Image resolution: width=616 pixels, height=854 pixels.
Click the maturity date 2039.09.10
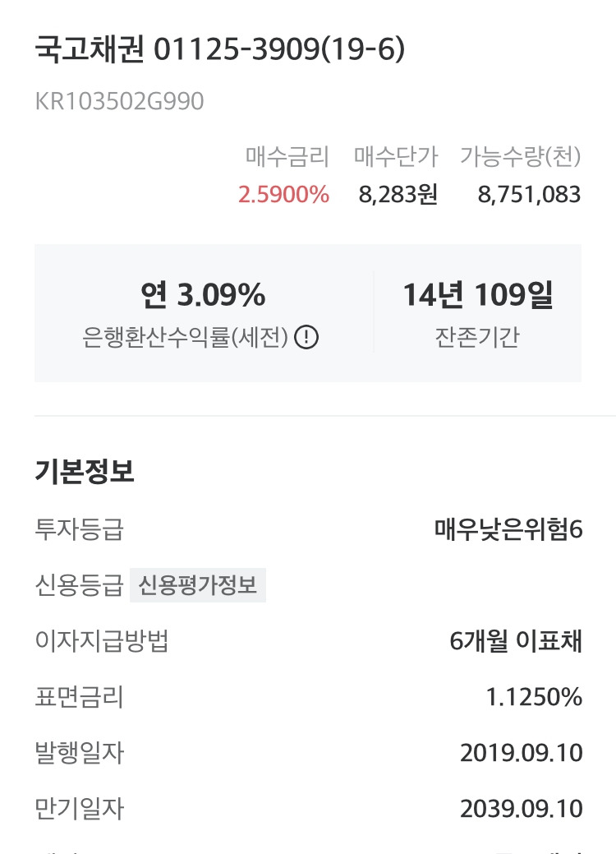click(522, 809)
